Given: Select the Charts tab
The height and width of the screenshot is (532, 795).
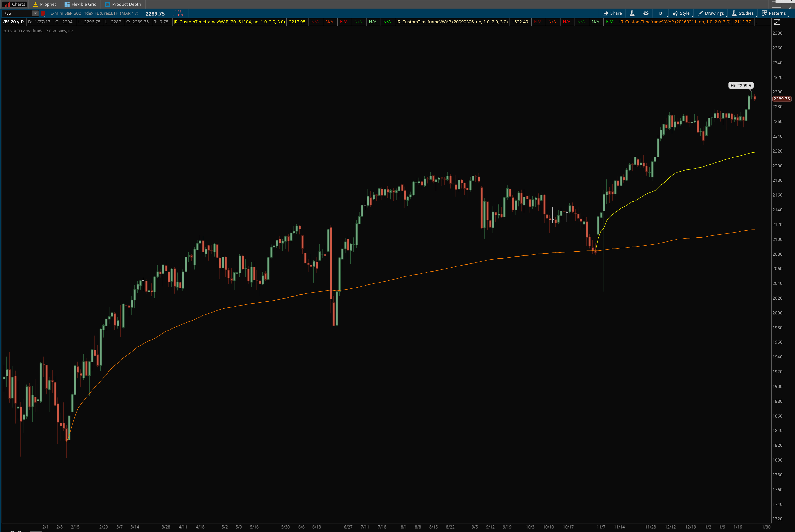Looking at the screenshot, I should click(15, 4).
